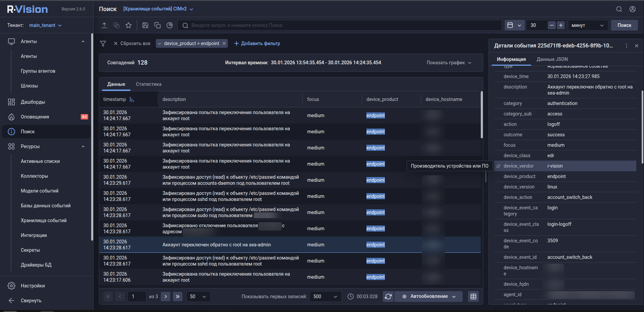Click the save query floppy disk icon

pyautogui.click(x=145, y=25)
